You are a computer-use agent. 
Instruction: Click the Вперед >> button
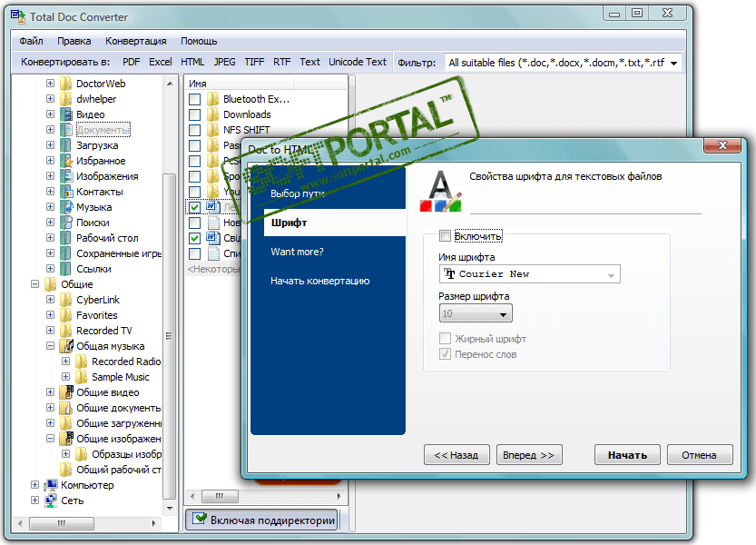click(529, 455)
